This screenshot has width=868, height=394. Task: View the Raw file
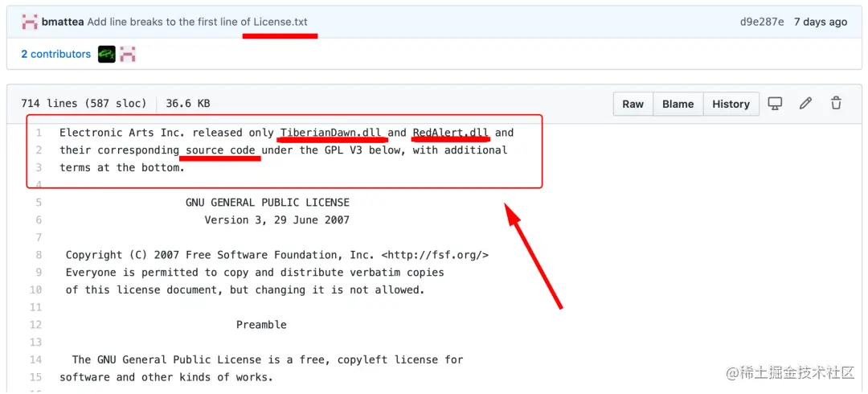pos(633,105)
